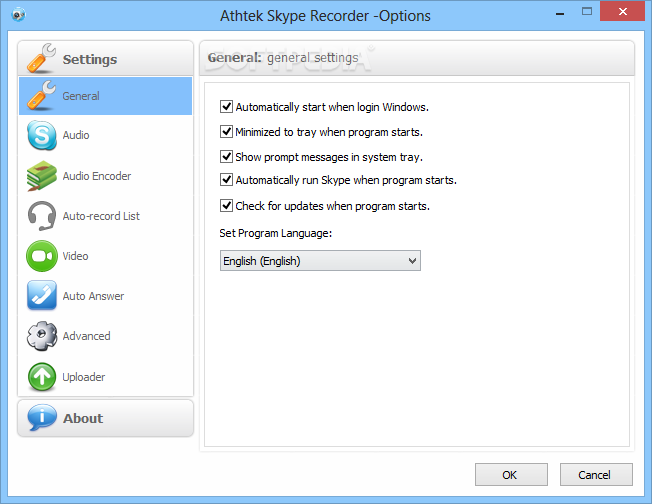This screenshot has width=652, height=504.
Task: Open the Program Language dropdown
Action: [320, 261]
